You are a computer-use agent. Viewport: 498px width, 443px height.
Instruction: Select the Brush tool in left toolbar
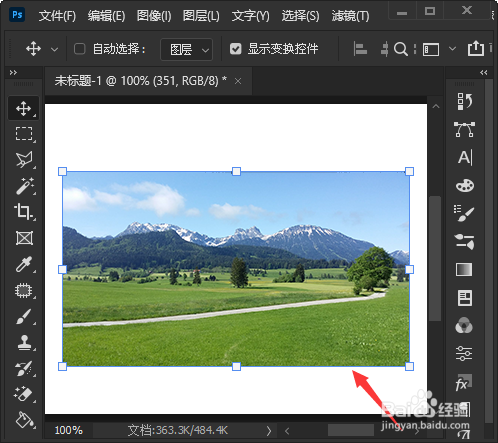[x=24, y=317]
